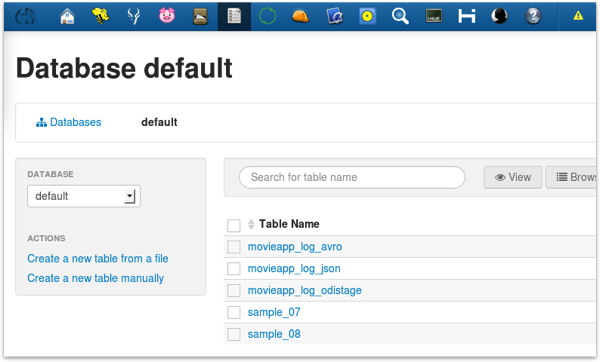Click the yellow circle target icon
The width and height of the screenshot is (600, 362).
367,16
